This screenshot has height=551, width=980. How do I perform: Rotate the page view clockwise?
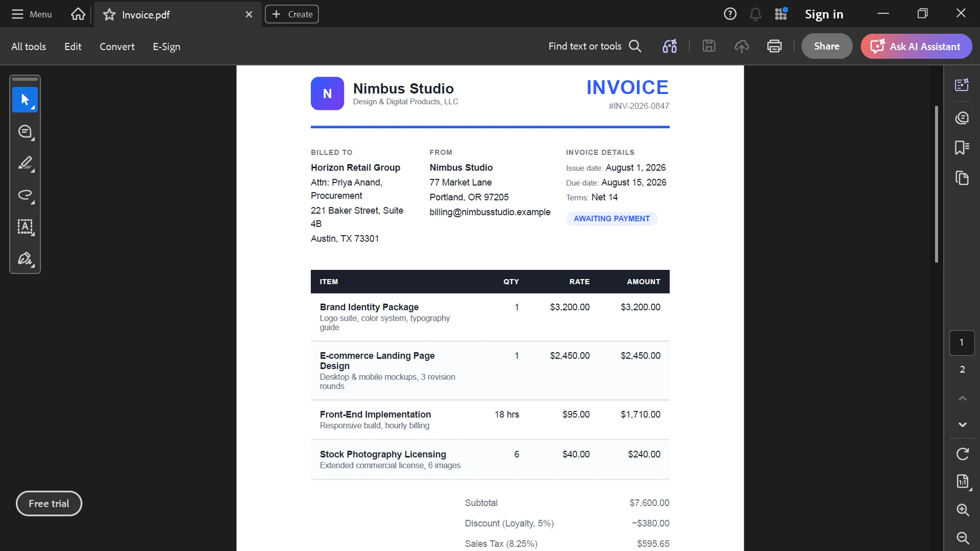(962, 454)
